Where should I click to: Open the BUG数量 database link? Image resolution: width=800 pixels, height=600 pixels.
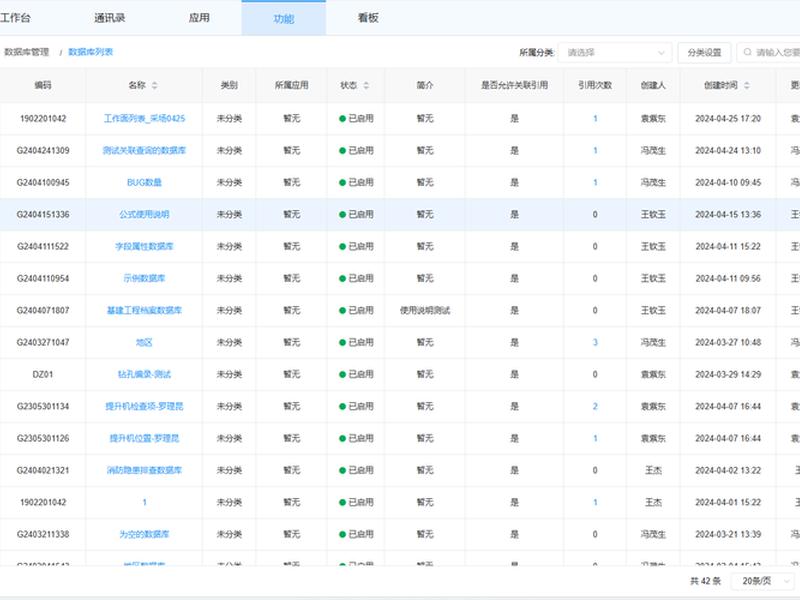pyautogui.click(x=144, y=182)
